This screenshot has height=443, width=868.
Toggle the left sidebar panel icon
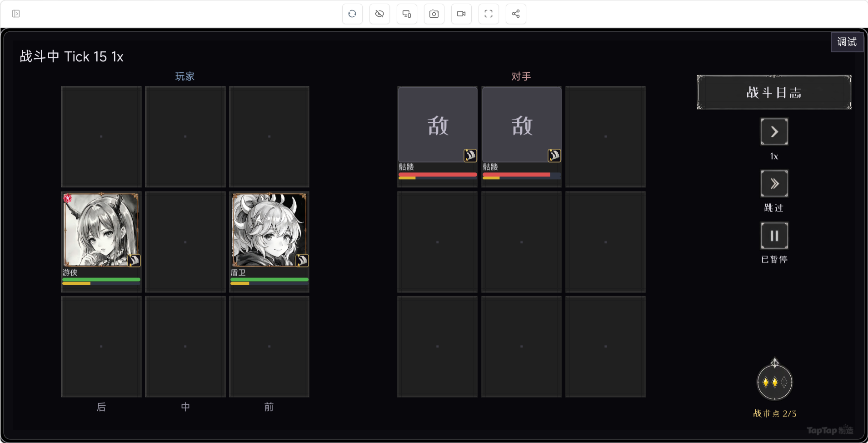[x=16, y=14]
